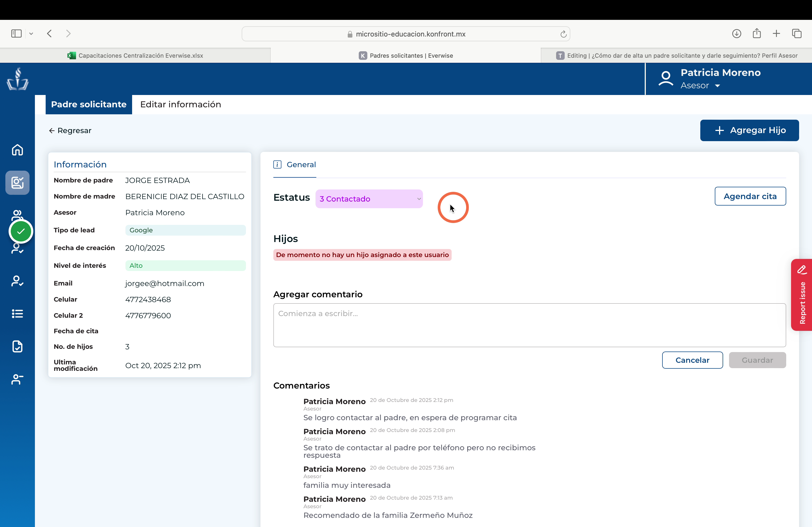Viewport: 812px width, 527px height.
Task: Click the Safari address bar
Action: tap(406, 34)
